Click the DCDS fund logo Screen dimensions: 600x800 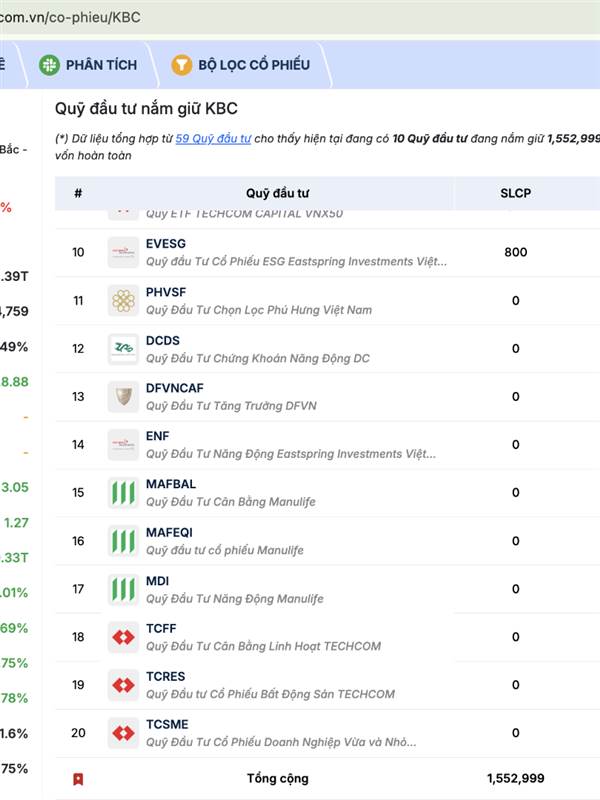123,348
